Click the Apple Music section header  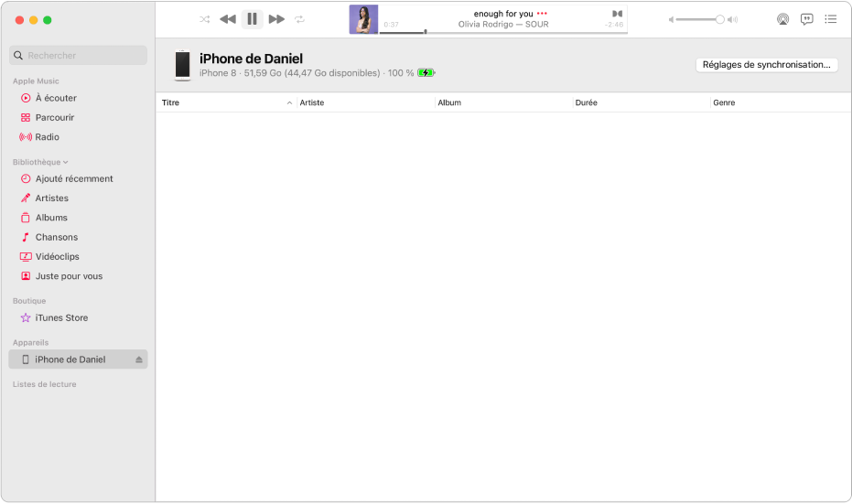click(36, 80)
